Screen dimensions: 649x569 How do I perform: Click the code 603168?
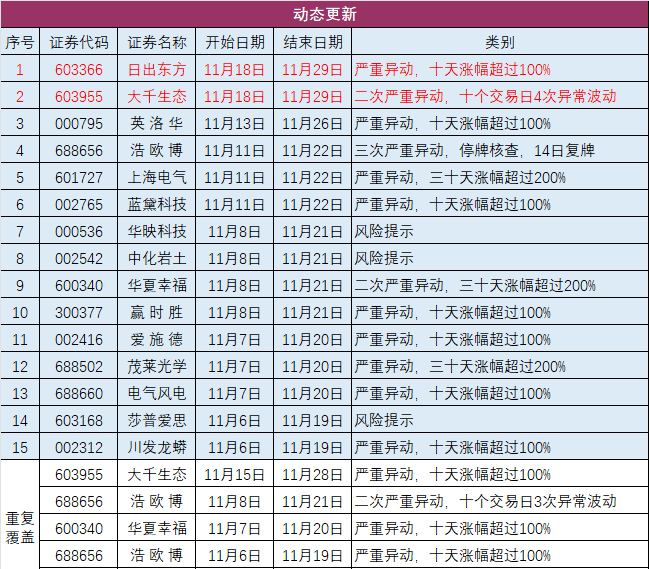(79, 421)
